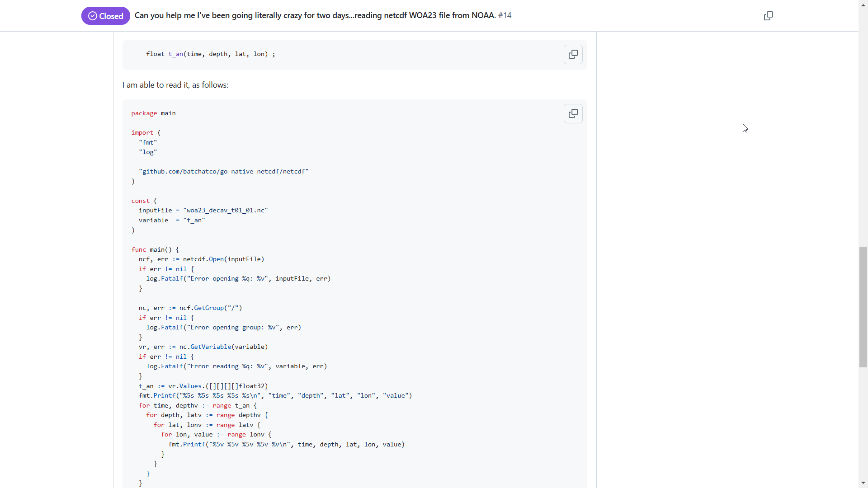Click the go-native-netcdf import path string

pos(224,172)
